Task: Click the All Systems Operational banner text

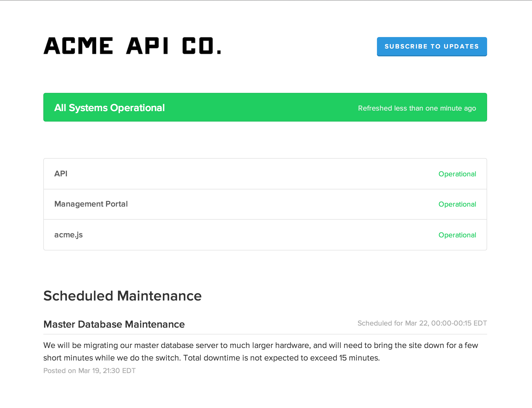Action: coord(109,108)
